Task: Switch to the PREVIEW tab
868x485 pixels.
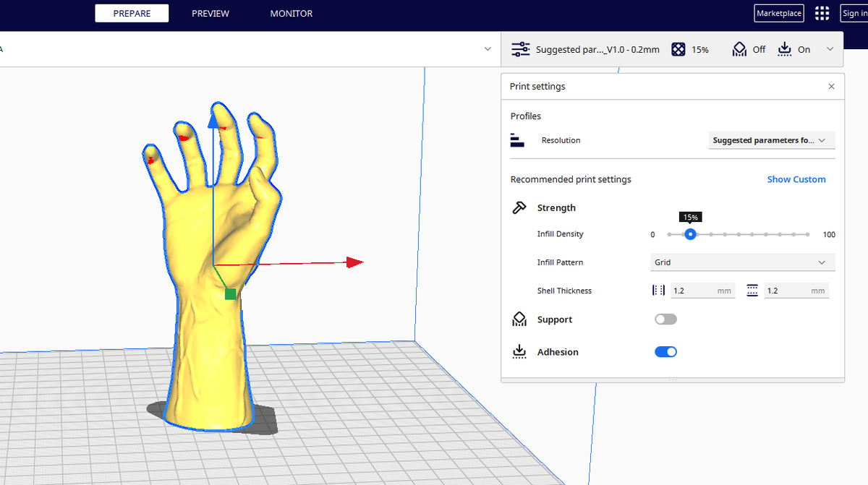Action: [210, 13]
